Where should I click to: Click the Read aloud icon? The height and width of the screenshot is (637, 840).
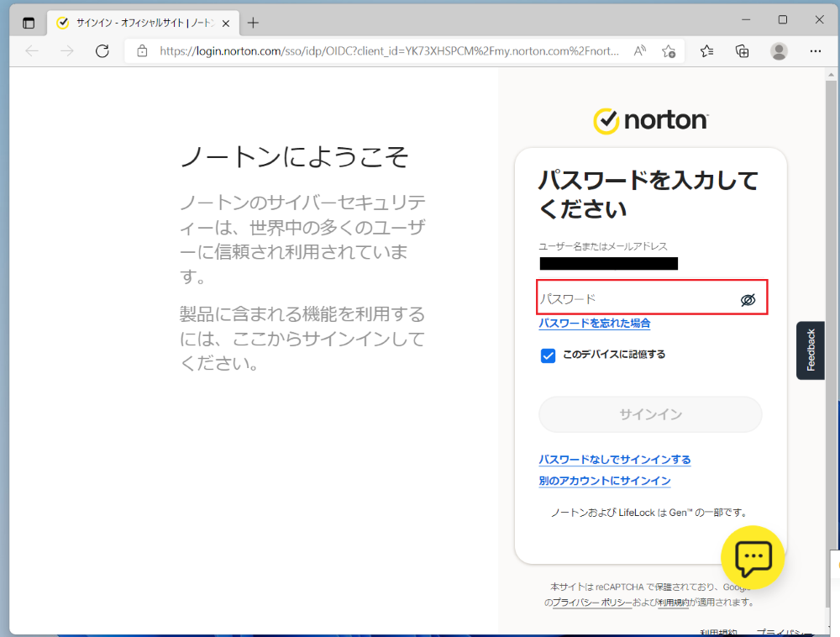(x=639, y=51)
